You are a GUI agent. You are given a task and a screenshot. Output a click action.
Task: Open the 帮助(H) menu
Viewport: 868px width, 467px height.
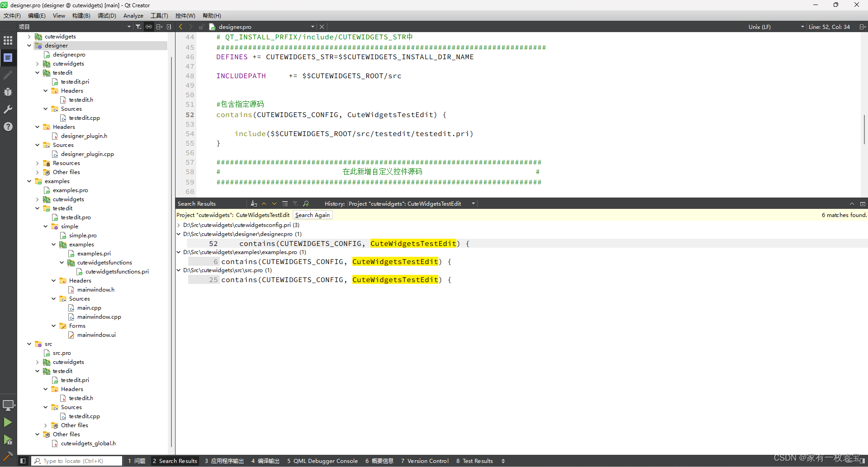[212, 15]
